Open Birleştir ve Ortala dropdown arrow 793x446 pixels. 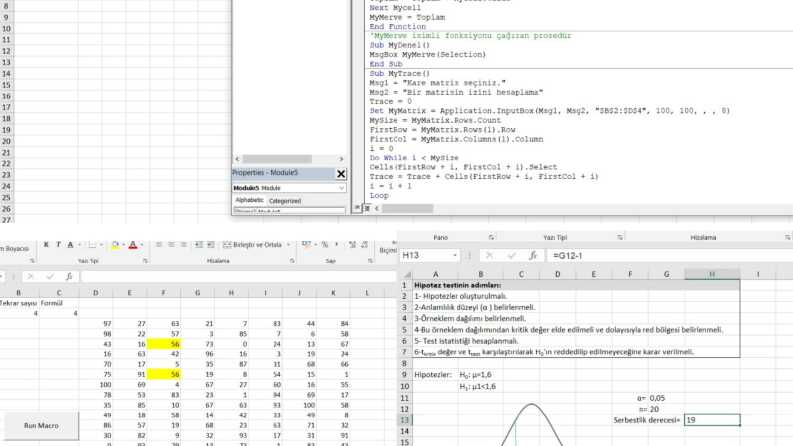coord(288,245)
